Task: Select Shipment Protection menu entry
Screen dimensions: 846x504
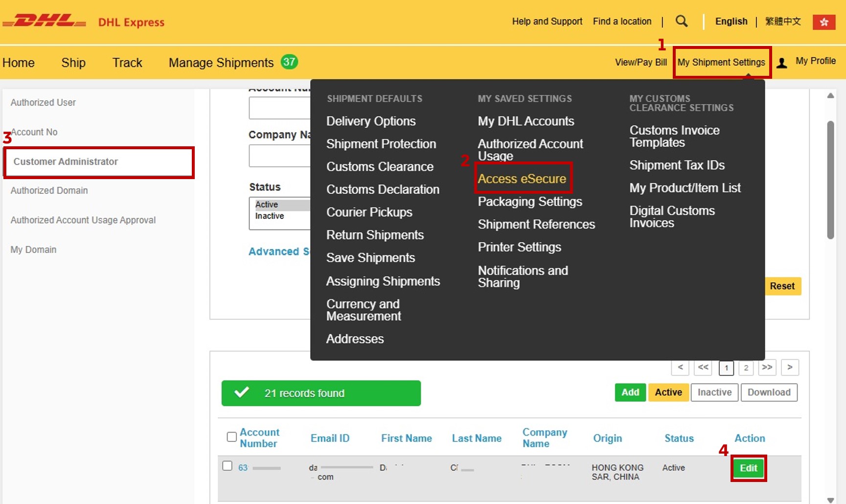Action: pos(381,144)
